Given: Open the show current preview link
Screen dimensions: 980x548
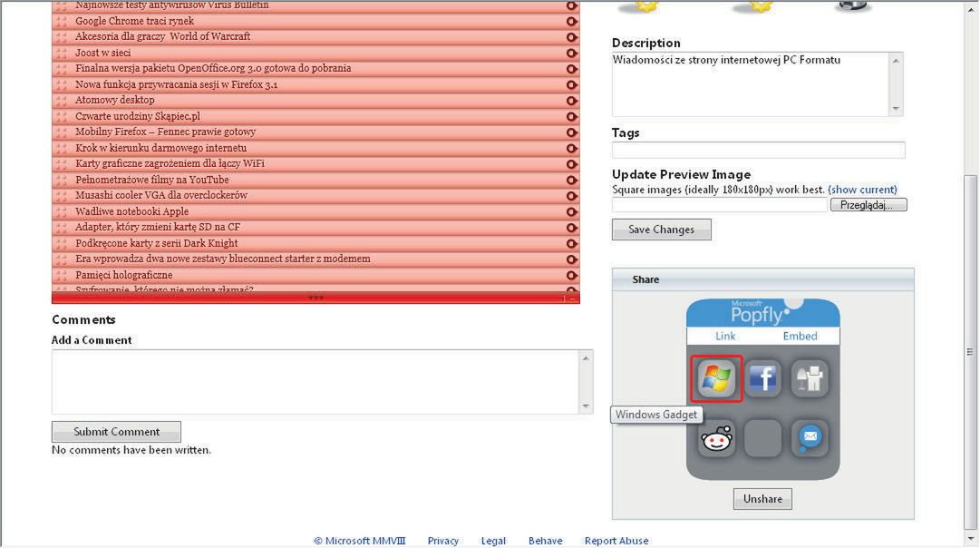Looking at the screenshot, I should [x=862, y=190].
